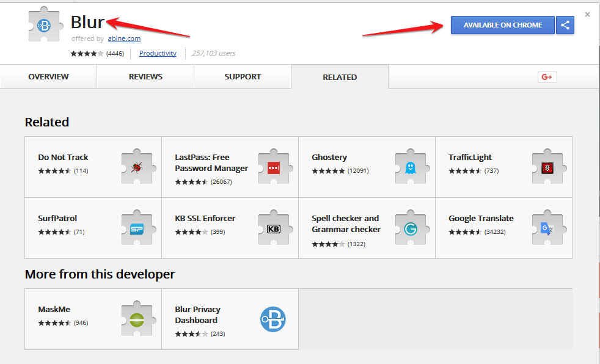Click the share icon button
600x364 pixels.
[565, 25]
